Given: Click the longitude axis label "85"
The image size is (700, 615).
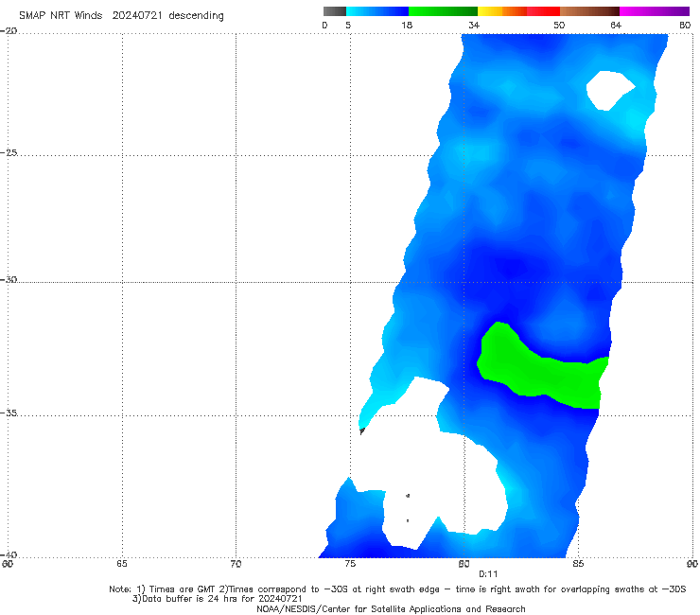Looking at the screenshot, I should pos(578,564).
